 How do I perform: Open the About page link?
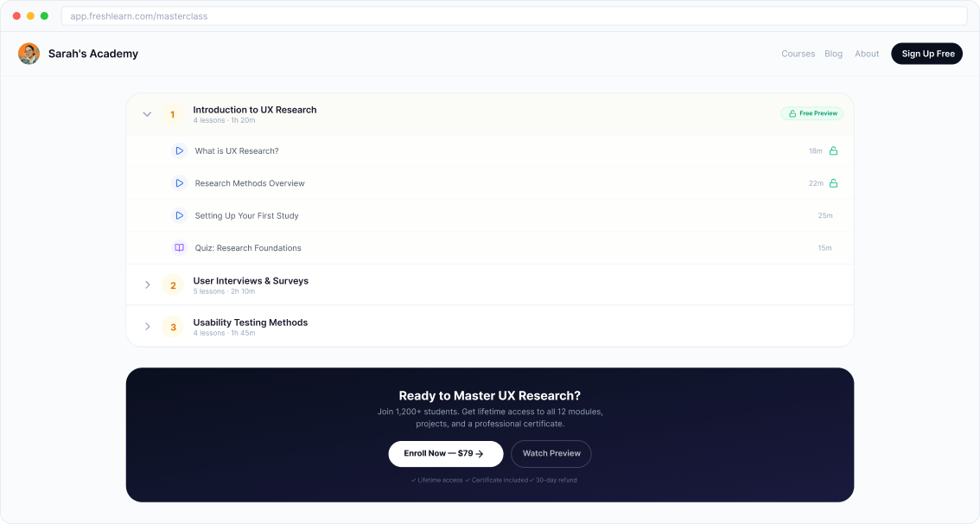pyautogui.click(x=867, y=54)
